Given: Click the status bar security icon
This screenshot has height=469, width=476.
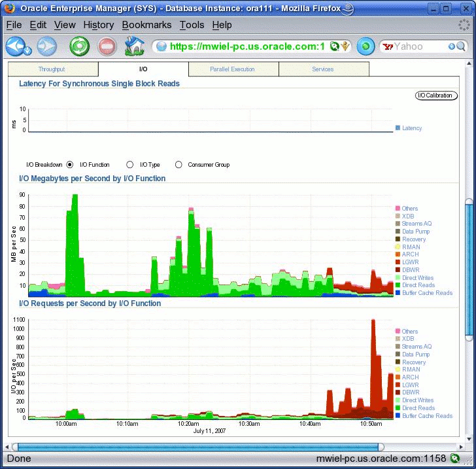Looking at the screenshot, I should (x=455, y=458).
